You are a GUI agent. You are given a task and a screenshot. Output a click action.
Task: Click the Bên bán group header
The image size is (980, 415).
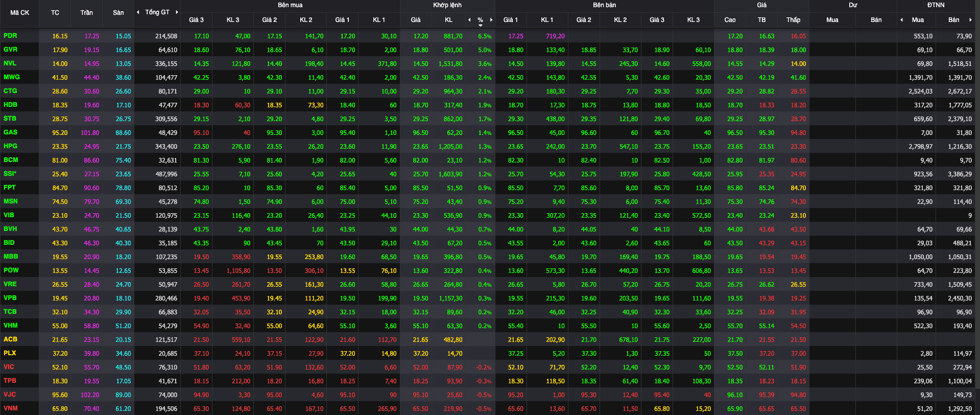click(x=605, y=5)
